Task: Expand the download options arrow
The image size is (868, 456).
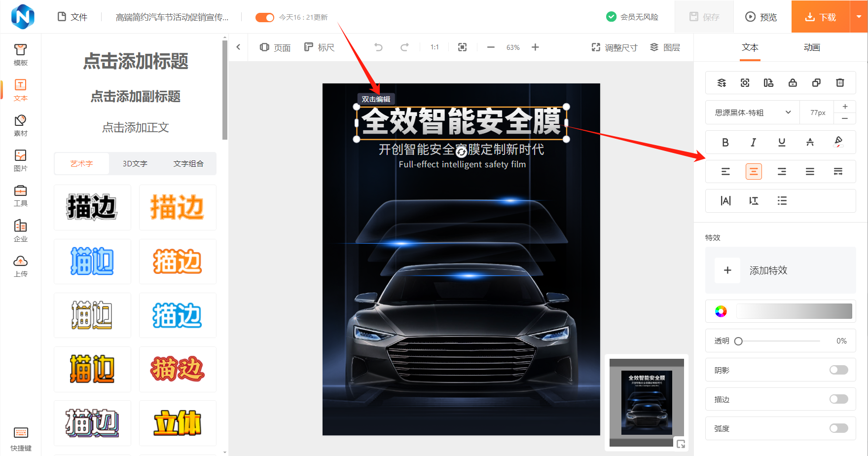Action: (x=859, y=17)
